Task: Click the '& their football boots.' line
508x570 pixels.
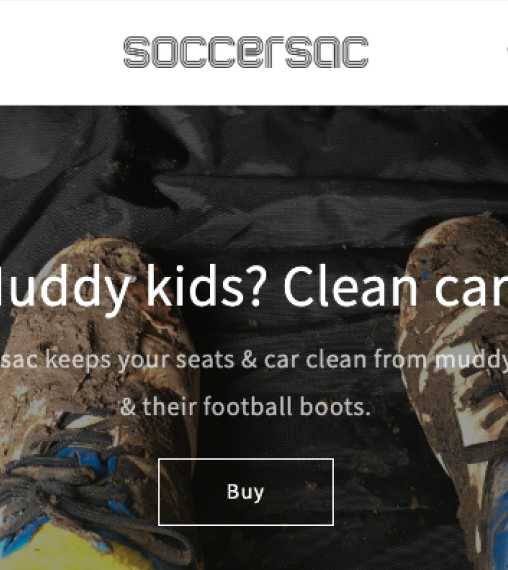Action: pyautogui.click(x=245, y=406)
